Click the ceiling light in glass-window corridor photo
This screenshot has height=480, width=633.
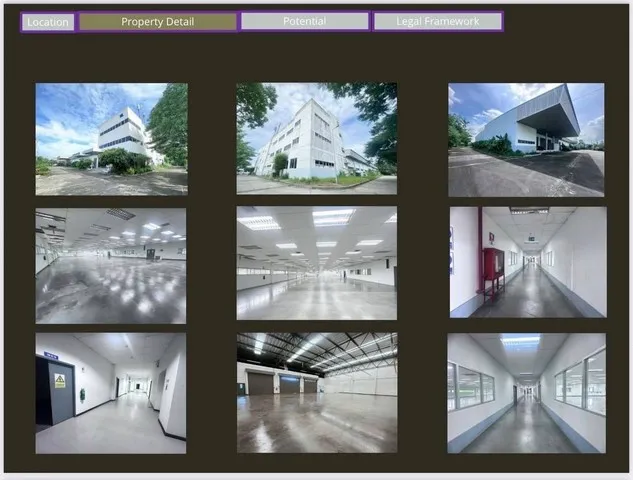click(x=520, y=341)
